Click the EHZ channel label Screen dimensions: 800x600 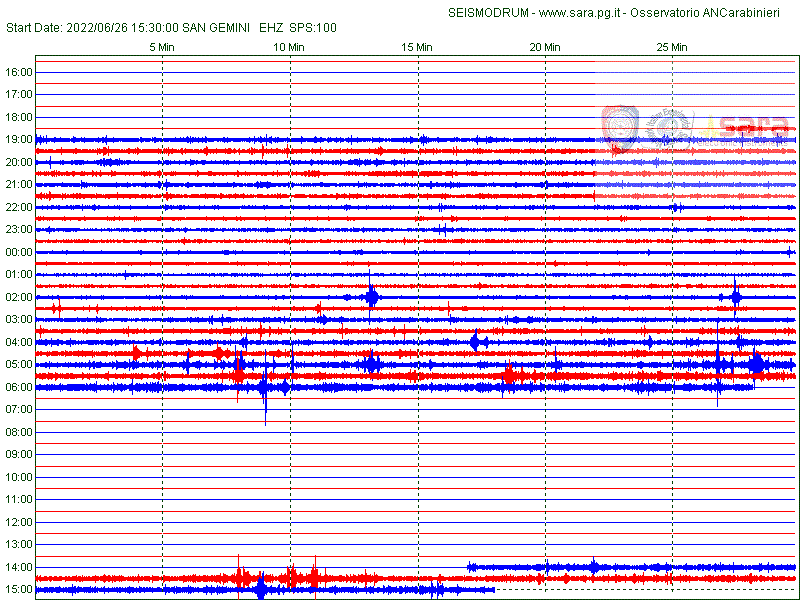click(271, 28)
